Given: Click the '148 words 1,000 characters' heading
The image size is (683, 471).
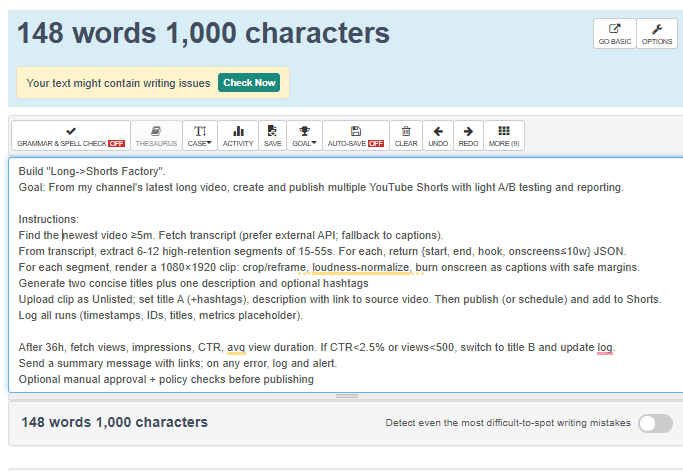Looking at the screenshot, I should tap(203, 33).
